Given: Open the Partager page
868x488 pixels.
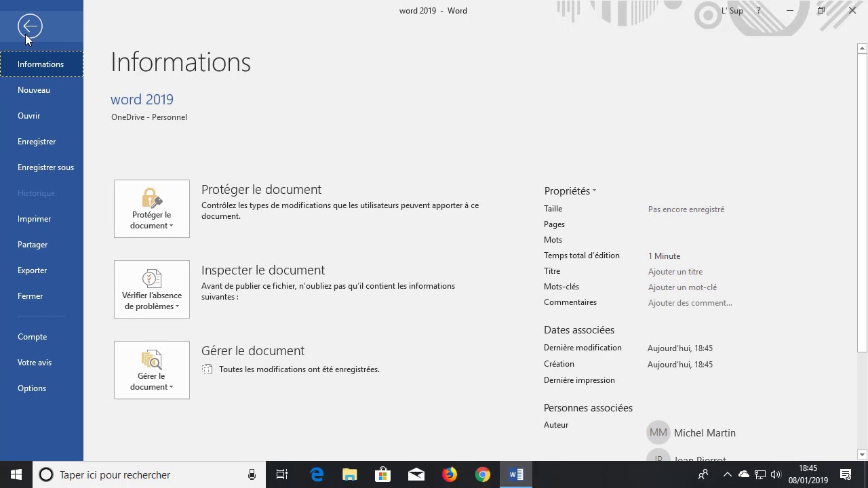Looking at the screenshot, I should click(41, 245).
